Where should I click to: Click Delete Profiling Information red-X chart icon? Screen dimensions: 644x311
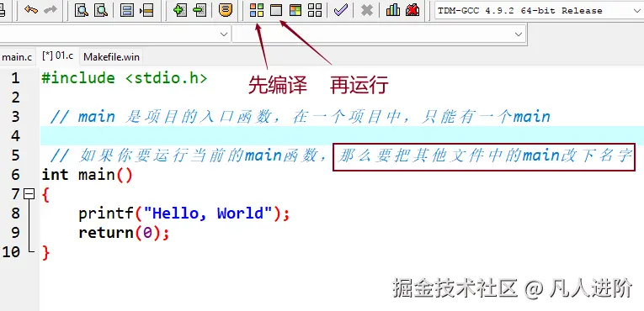point(412,10)
